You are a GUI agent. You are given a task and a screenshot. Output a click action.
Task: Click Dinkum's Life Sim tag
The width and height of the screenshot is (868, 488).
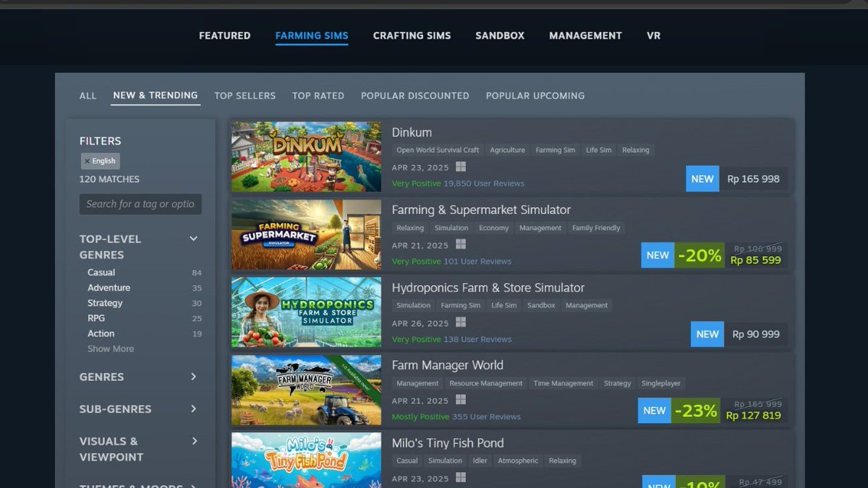(x=599, y=150)
